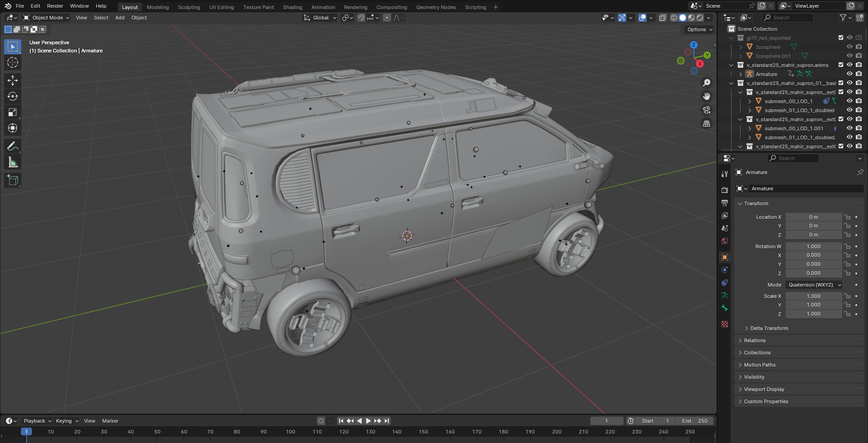868x443 pixels.
Task: Click the viewport Options button
Action: [x=699, y=29]
